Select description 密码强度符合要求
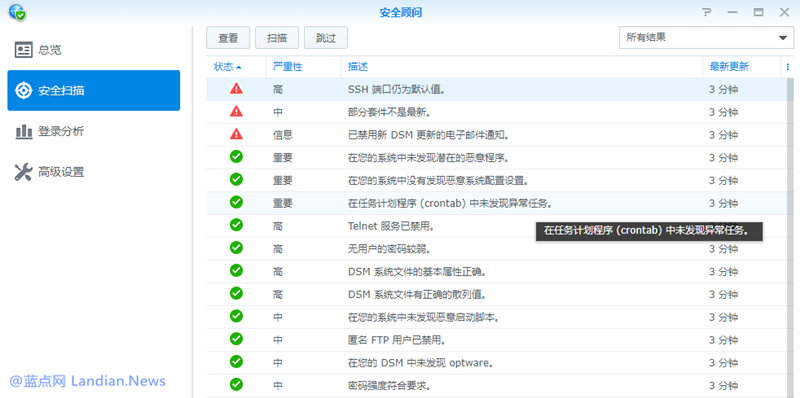This screenshot has height=398, width=800. click(389, 385)
